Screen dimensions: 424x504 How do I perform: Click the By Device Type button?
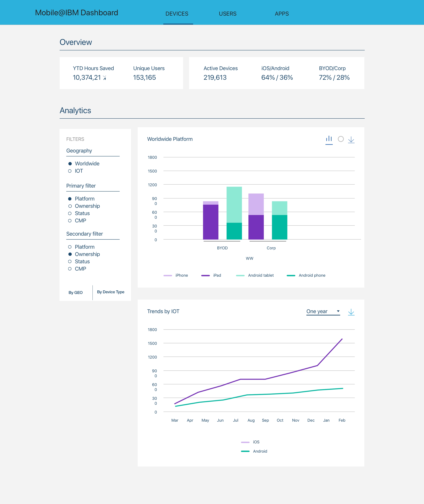click(x=111, y=292)
